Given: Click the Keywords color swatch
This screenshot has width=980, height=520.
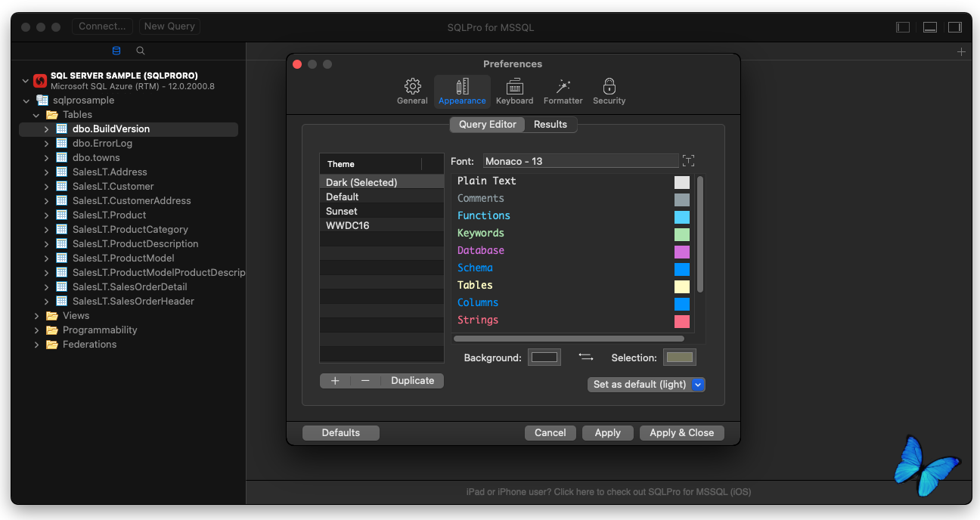Looking at the screenshot, I should 682,234.
